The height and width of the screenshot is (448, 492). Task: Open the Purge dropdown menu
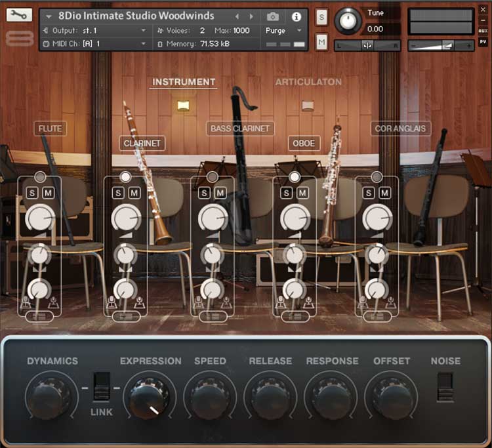(x=283, y=30)
